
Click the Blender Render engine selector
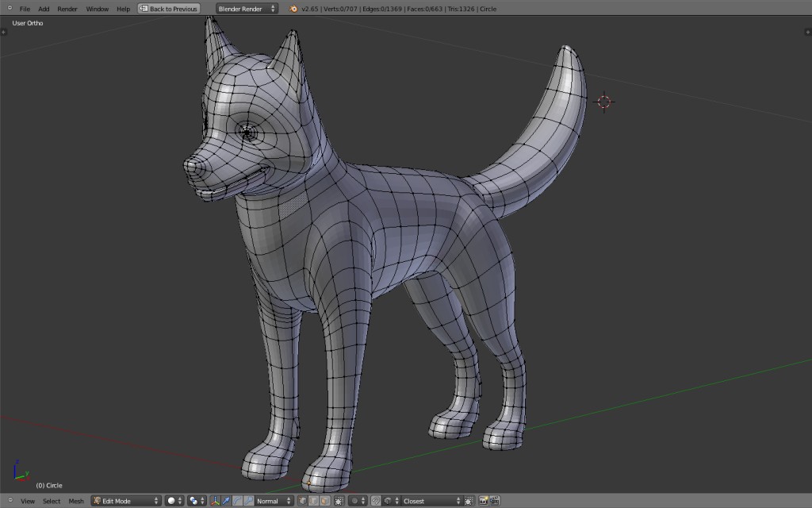[245, 8]
